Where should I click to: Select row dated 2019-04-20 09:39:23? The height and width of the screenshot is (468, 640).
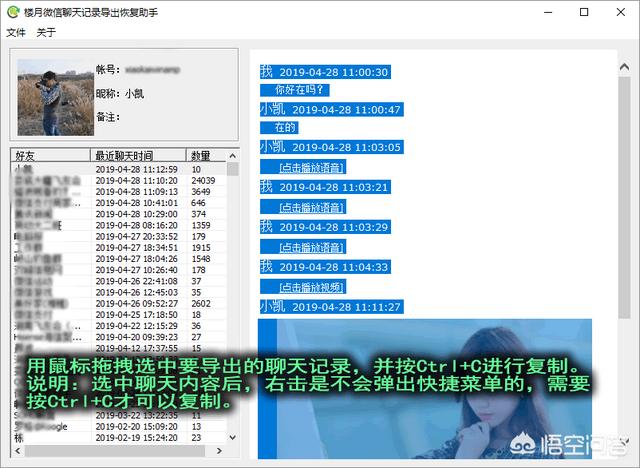(x=118, y=337)
